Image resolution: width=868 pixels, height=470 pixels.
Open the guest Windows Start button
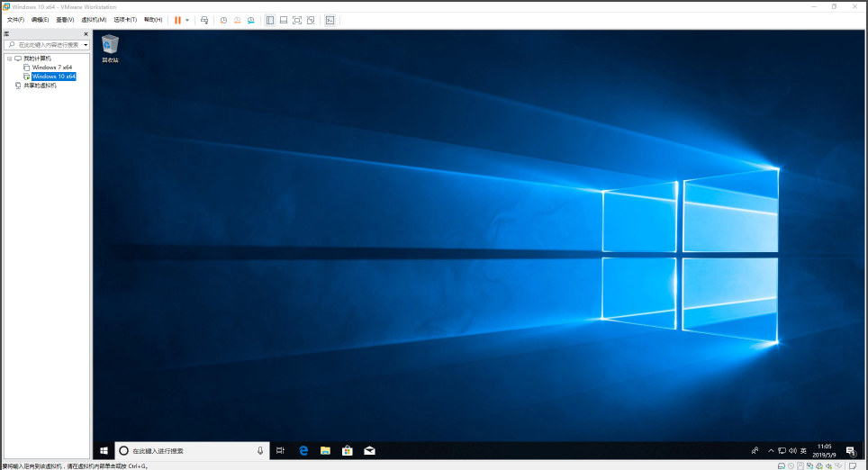(x=104, y=450)
